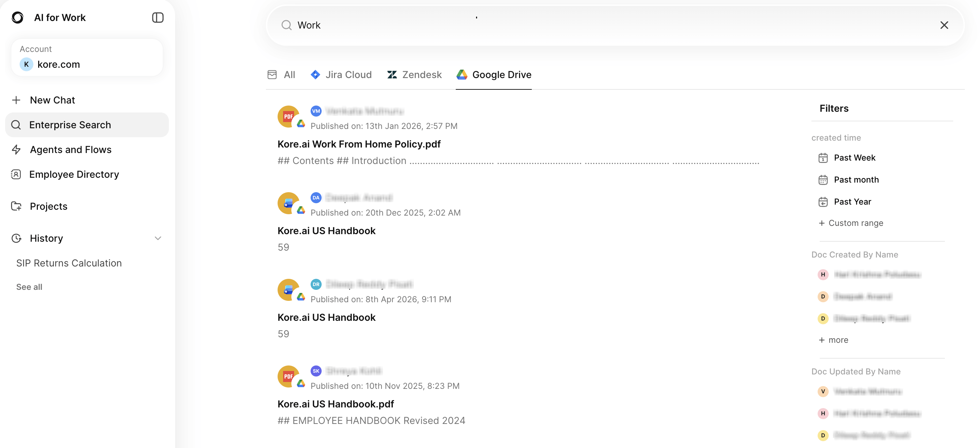Viewport: 980px width, 448px height.
Task: Click the AI for Work logo icon
Action: click(x=18, y=18)
